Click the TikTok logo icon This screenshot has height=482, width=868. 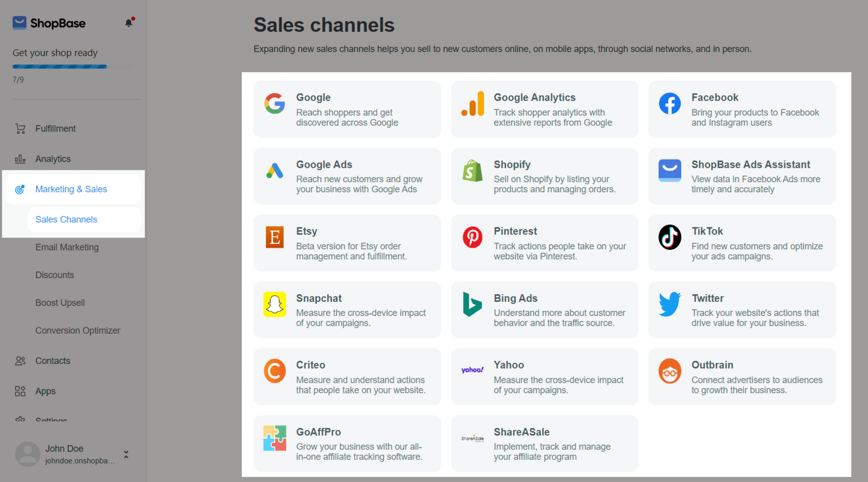coord(670,237)
